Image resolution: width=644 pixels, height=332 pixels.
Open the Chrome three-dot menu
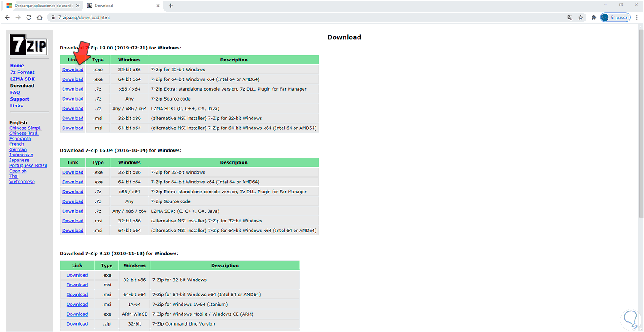pyautogui.click(x=637, y=18)
